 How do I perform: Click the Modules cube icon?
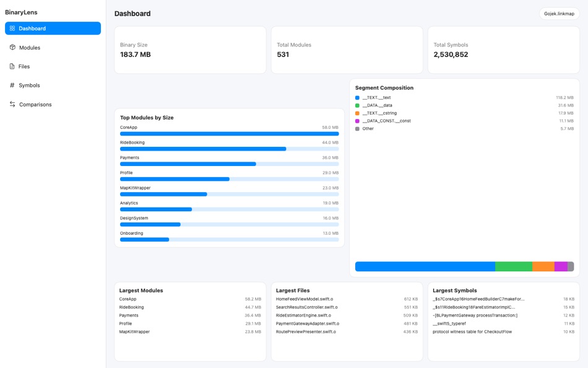12,48
